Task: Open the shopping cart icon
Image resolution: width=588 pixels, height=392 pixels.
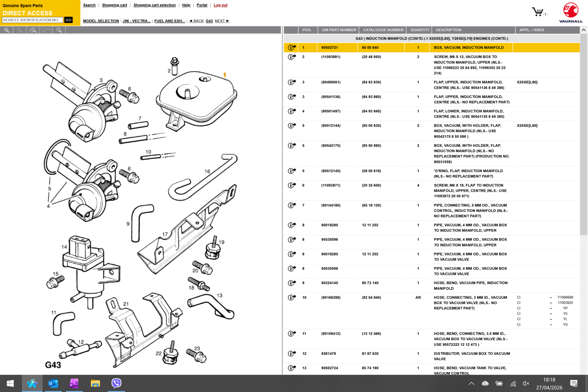Action: click(x=537, y=11)
